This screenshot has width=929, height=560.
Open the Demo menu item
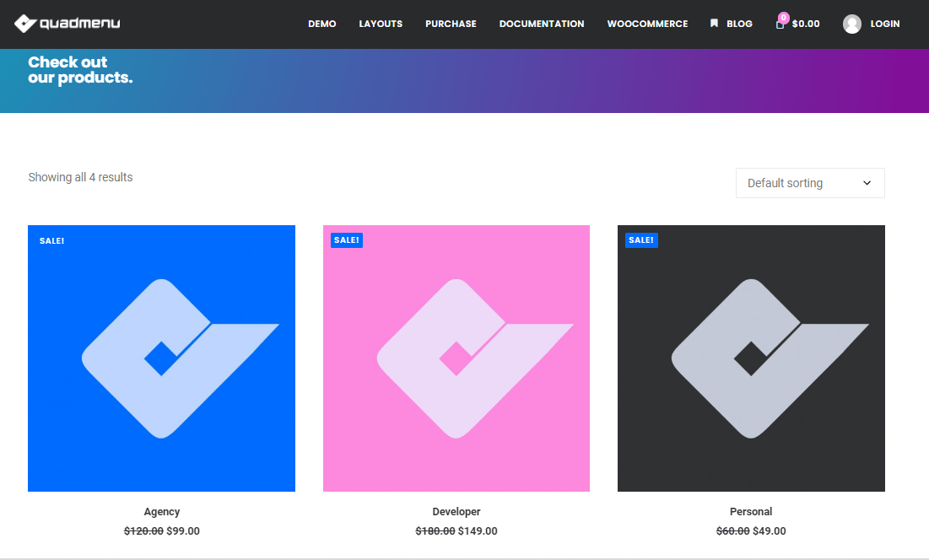322,24
